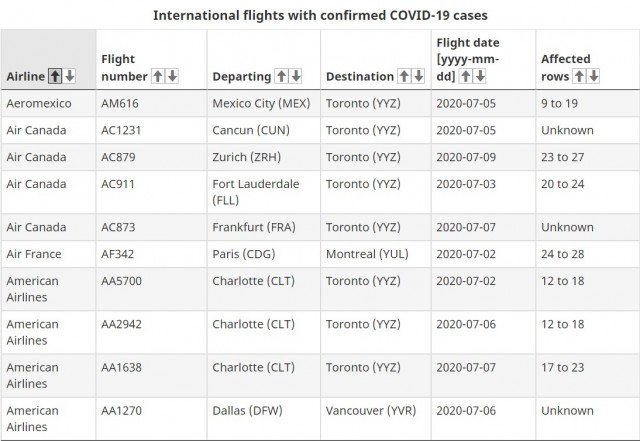The width and height of the screenshot is (640, 441).
Task: Sort Flight date ascending arrow
Action: 466,76
